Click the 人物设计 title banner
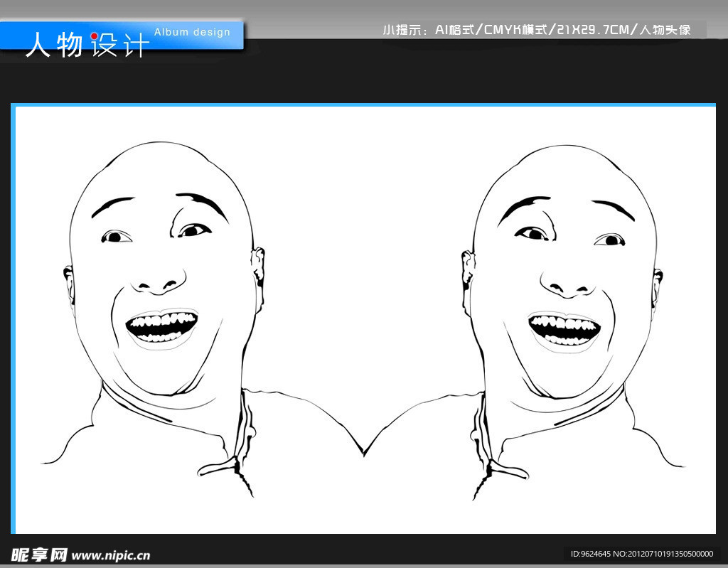The width and height of the screenshot is (728, 568). [x=87, y=45]
